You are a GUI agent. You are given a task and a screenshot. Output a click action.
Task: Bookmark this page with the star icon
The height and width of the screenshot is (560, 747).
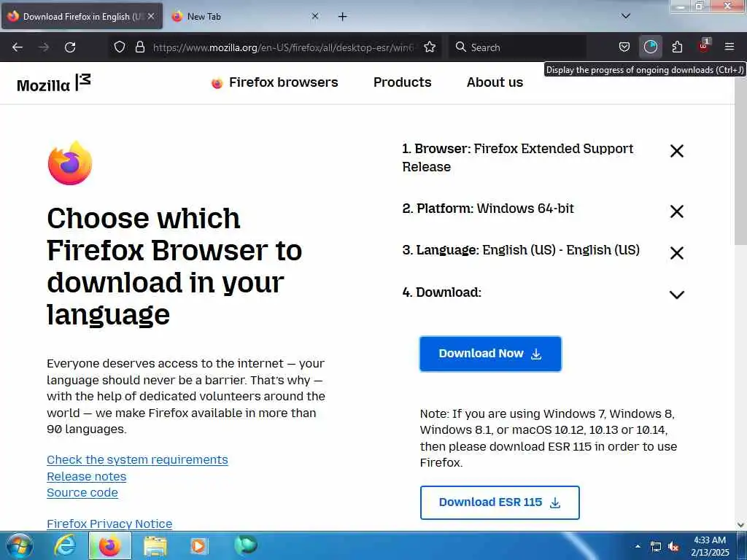click(x=430, y=47)
